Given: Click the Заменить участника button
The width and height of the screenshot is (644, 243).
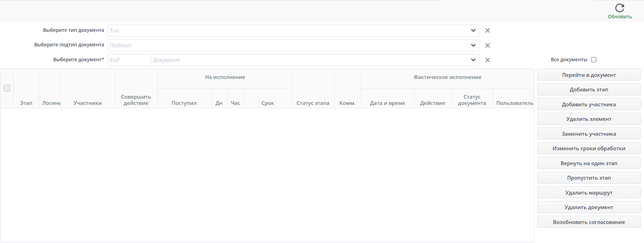Looking at the screenshot, I should click(x=589, y=134).
